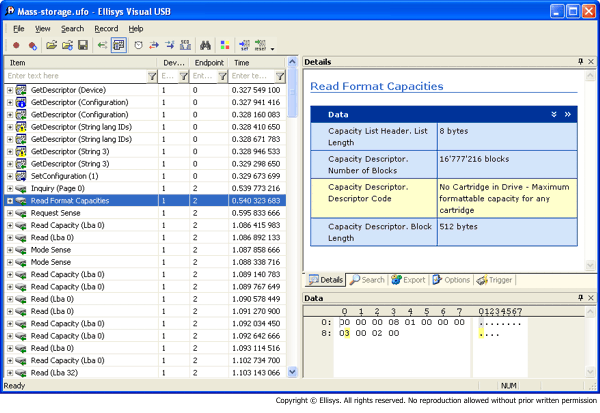Collapse Data section using double-chevron down
This screenshot has width=600, height=413.
553,115
